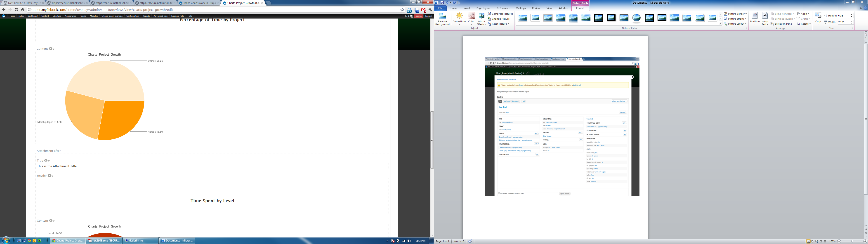
Task: Reload the page in Chrome
Action: click(x=16, y=10)
